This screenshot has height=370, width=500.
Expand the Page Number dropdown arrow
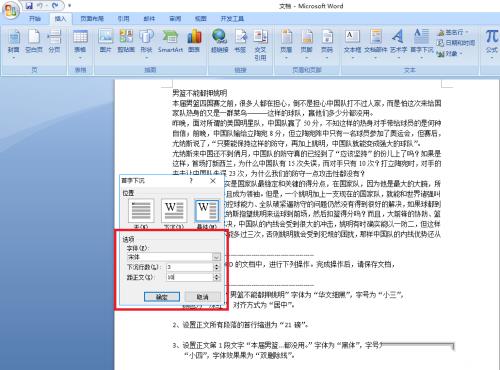(327, 58)
